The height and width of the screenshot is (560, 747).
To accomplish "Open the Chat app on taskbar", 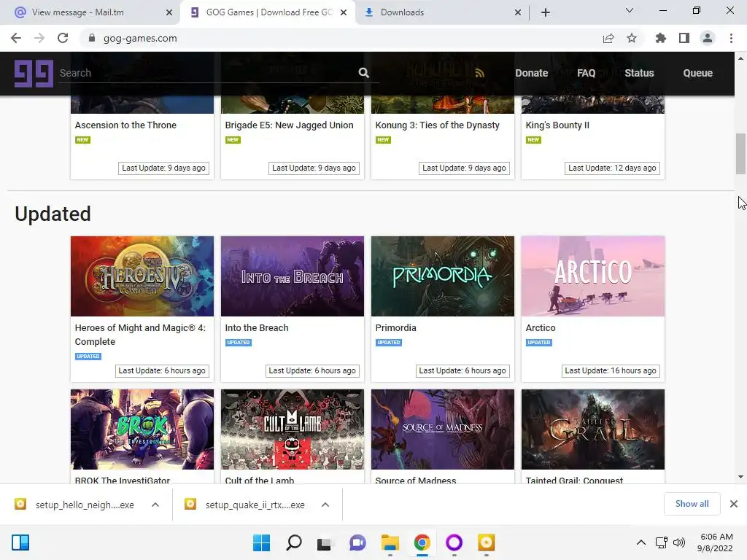I will tap(357, 542).
